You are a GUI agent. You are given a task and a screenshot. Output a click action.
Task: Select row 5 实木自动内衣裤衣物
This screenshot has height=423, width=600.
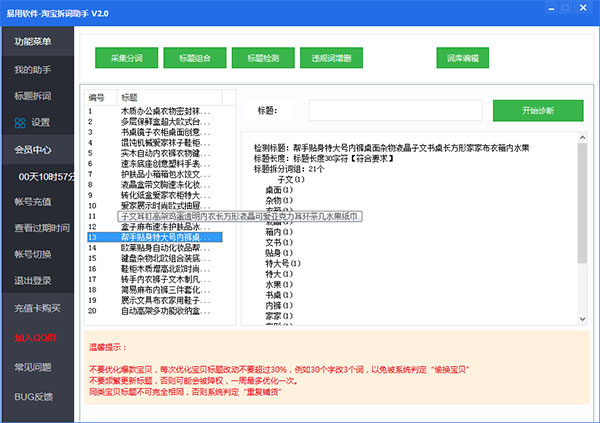155,153
